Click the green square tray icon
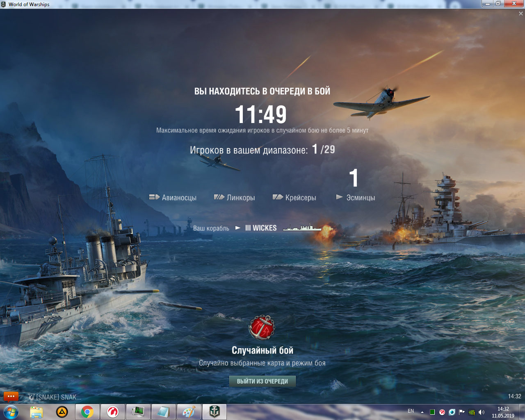 (432, 412)
